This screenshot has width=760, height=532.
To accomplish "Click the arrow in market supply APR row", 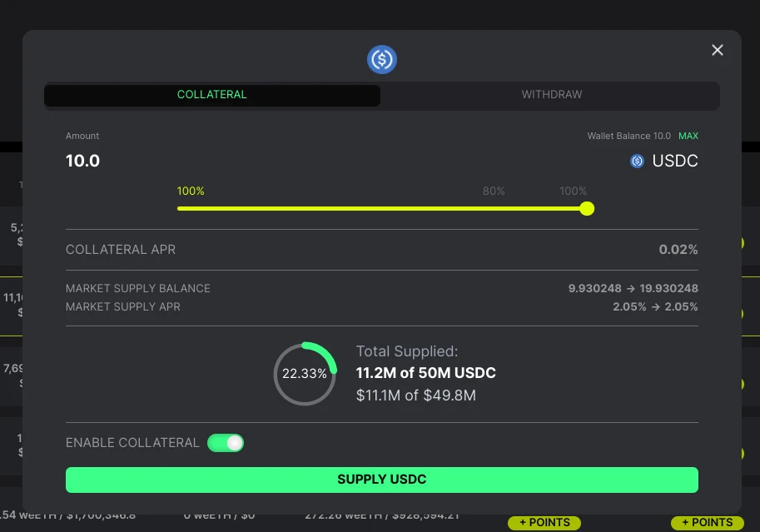I will coord(655,307).
